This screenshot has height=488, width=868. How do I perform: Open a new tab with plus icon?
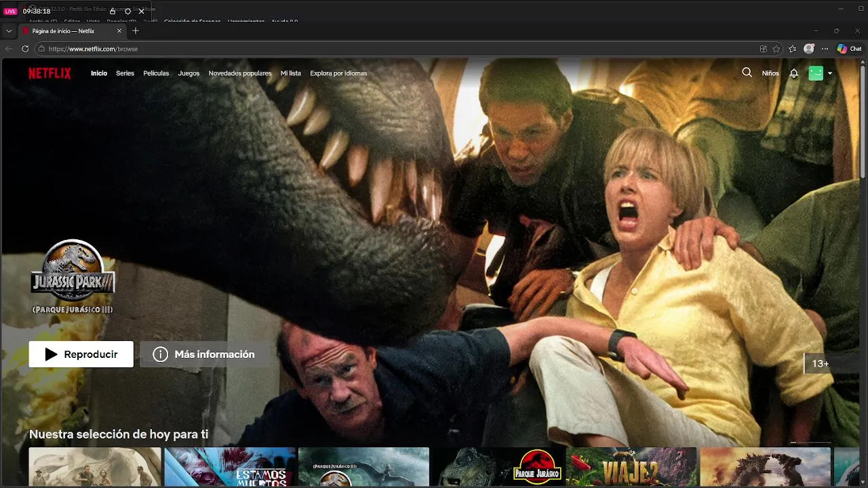pos(136,30)
